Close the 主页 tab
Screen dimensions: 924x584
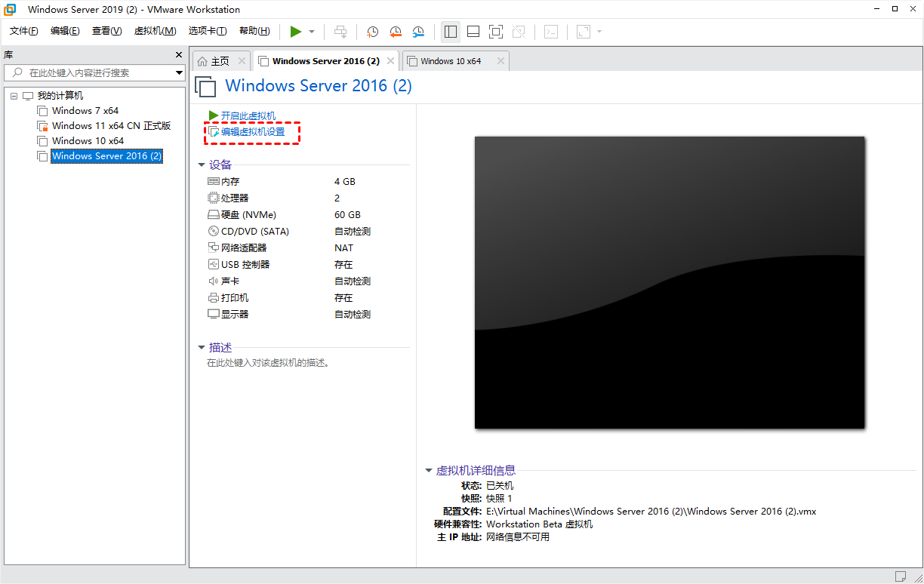(x=242, y=61)
